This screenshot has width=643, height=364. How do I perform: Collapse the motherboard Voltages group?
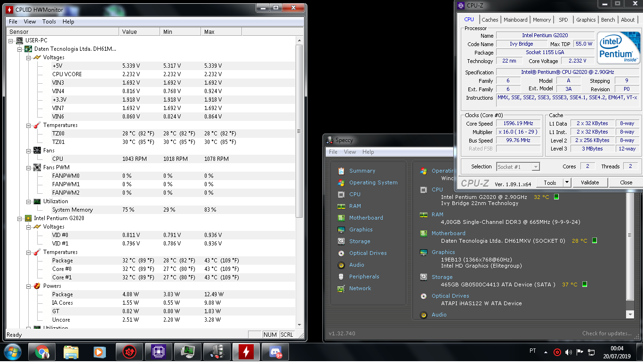click(28, 57)
